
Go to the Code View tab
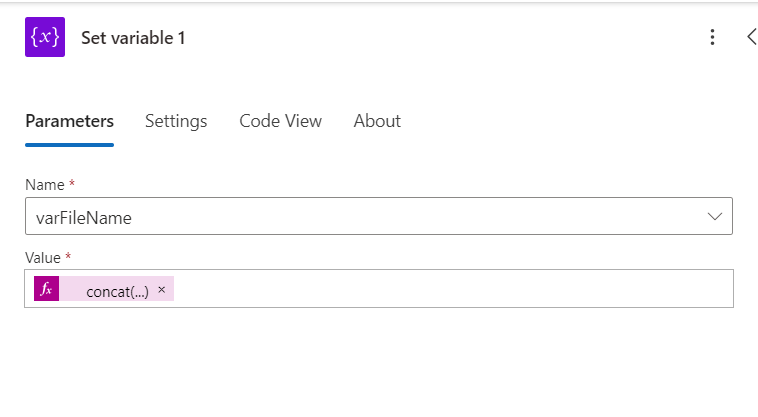coord(280,121)
